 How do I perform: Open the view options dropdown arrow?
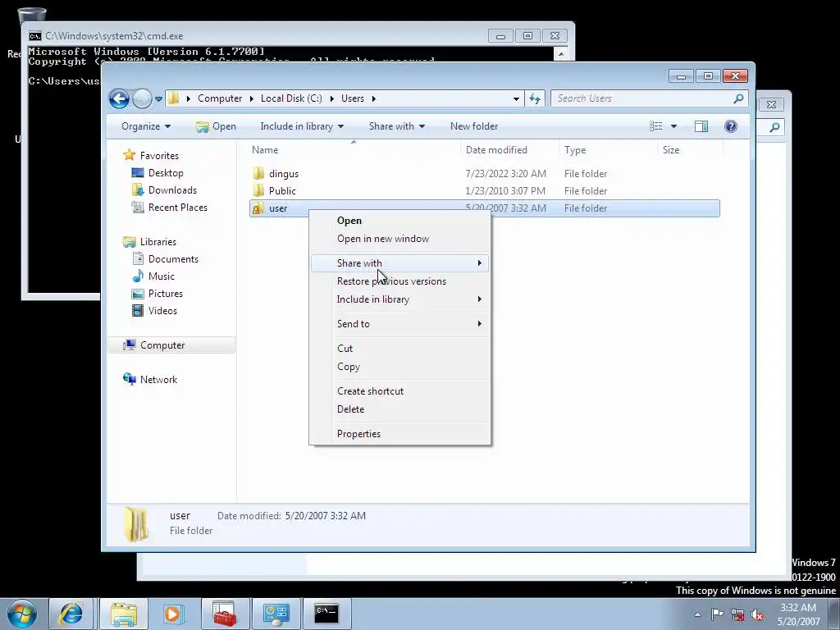pyautogui.click(x=674, y=126)
